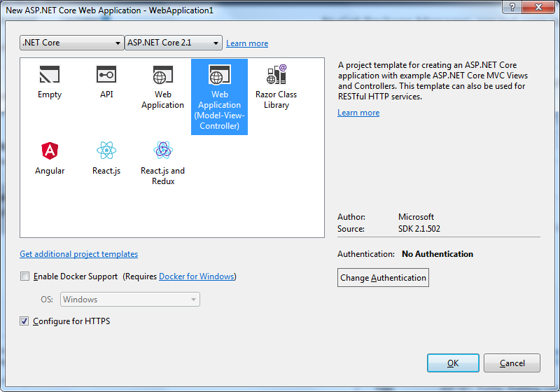Select the Empty project template icon
This screenshot has height=392, width=560.
pos(49,74)
